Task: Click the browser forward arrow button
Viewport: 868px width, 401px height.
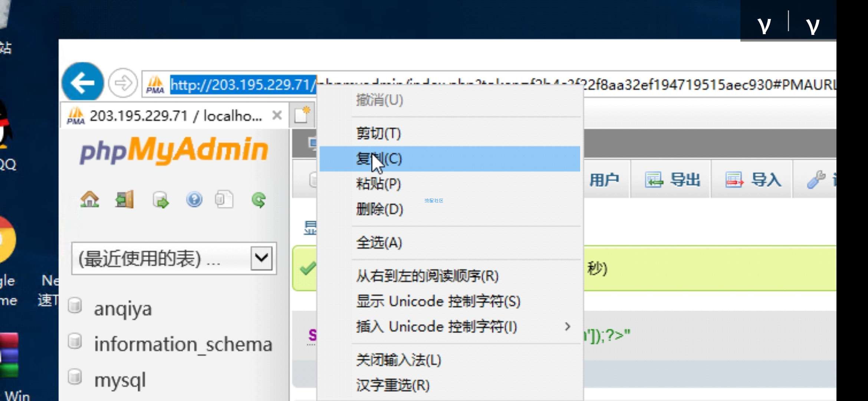Action: pyautogui.click(x=123, y=83)
